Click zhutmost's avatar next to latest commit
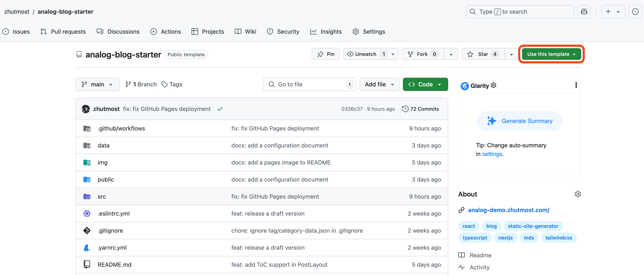644x275 pixels. click(85, 109)
